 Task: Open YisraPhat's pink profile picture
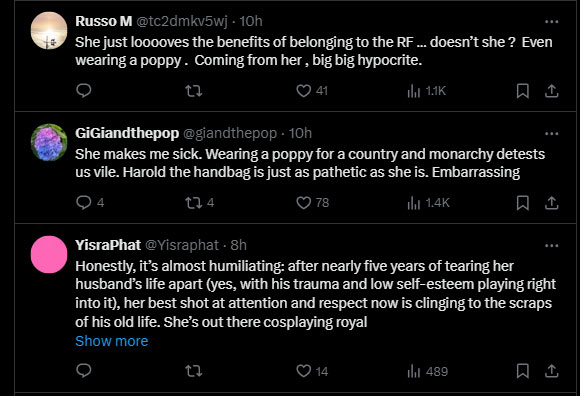49,254
